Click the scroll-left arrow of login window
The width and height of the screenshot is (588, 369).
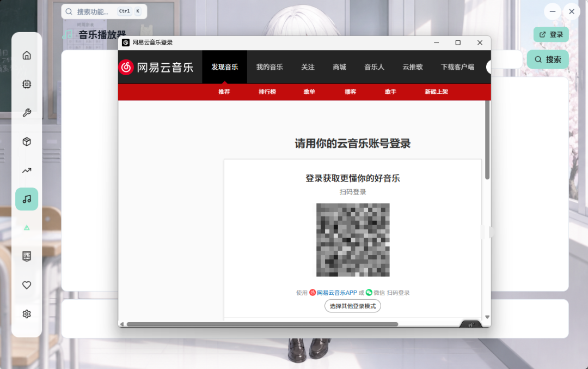tap(122, 324)
